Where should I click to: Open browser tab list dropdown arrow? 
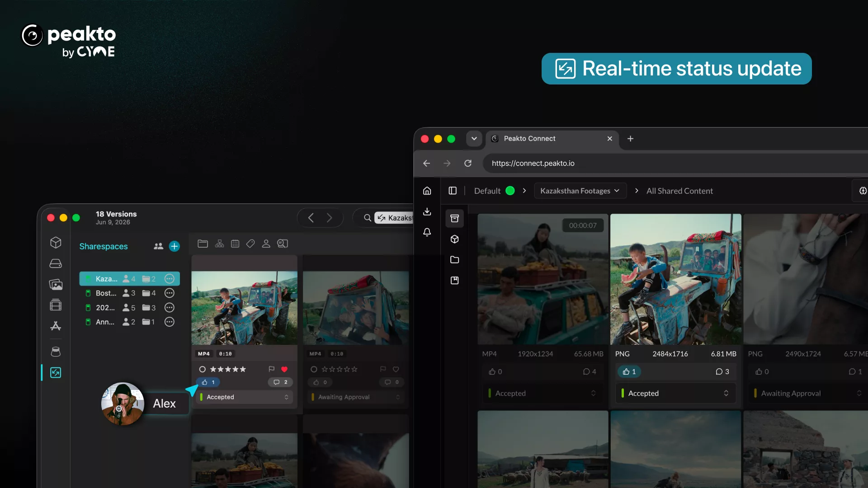click(x=474, y=139)
